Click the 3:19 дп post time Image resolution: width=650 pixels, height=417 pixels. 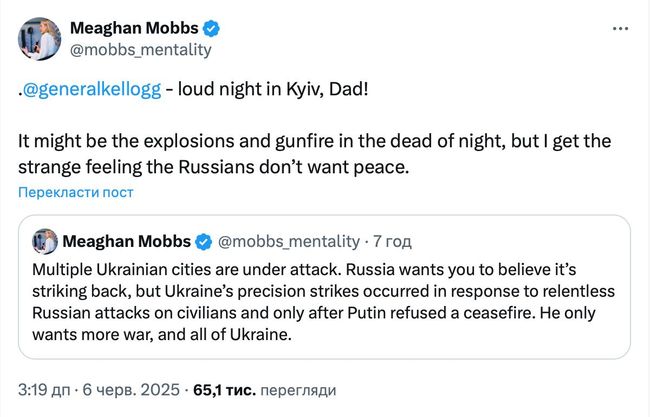[x=43, y=389]
